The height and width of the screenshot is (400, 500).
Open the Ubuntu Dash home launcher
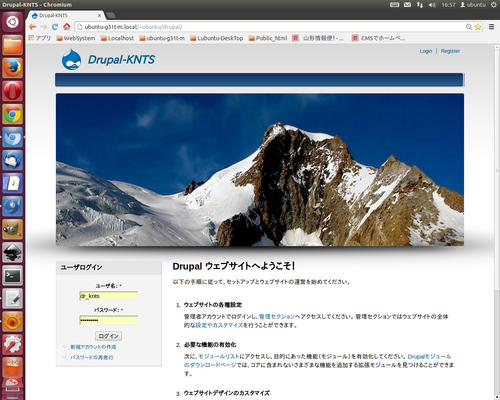pos(12,22)
